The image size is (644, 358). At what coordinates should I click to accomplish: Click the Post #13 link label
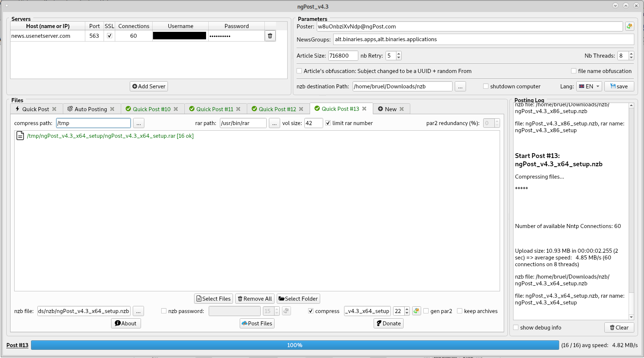17,345
